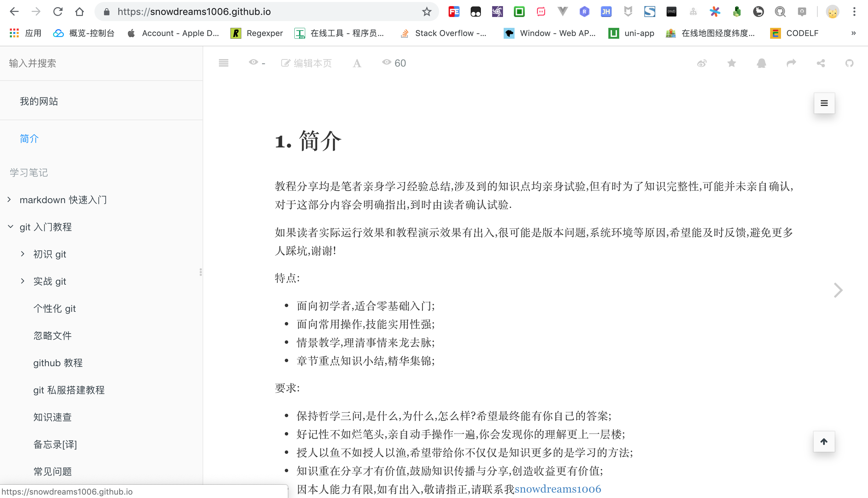The height and width of the screenshot is (498, 868).
Task: Click the search input field
Action: click(33, 63)
